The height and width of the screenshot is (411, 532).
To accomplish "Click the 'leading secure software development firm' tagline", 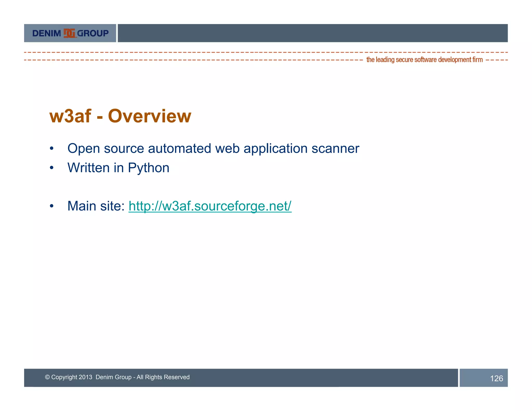I will 424,60.
